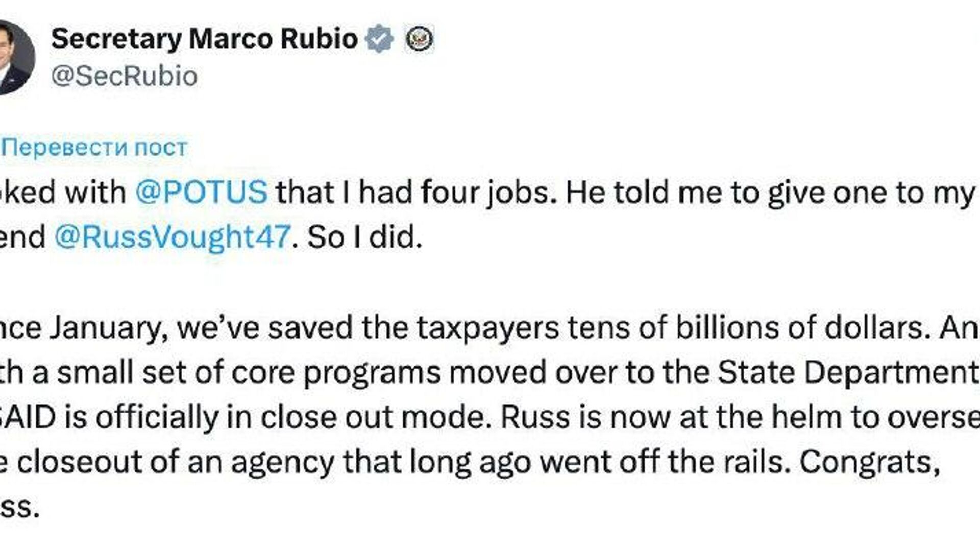
Task: Click the @SecRubio handle
Action: [124, 77]
